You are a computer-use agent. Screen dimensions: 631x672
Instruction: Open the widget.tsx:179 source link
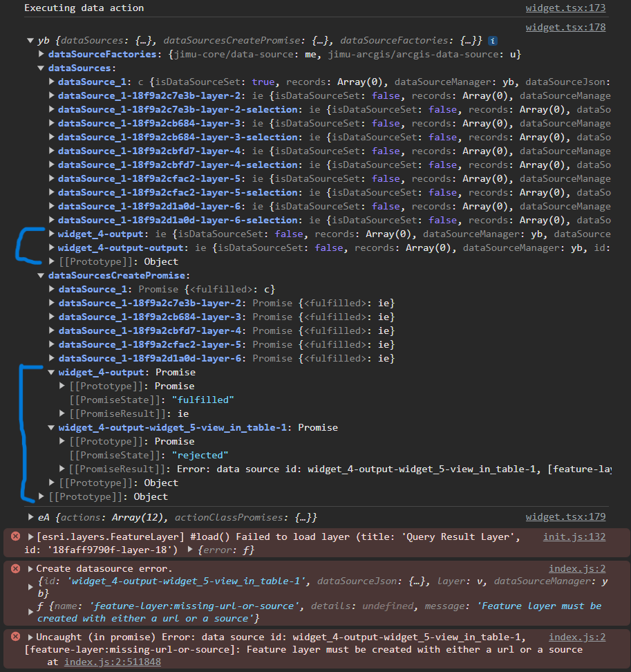(x=565, y=516)
